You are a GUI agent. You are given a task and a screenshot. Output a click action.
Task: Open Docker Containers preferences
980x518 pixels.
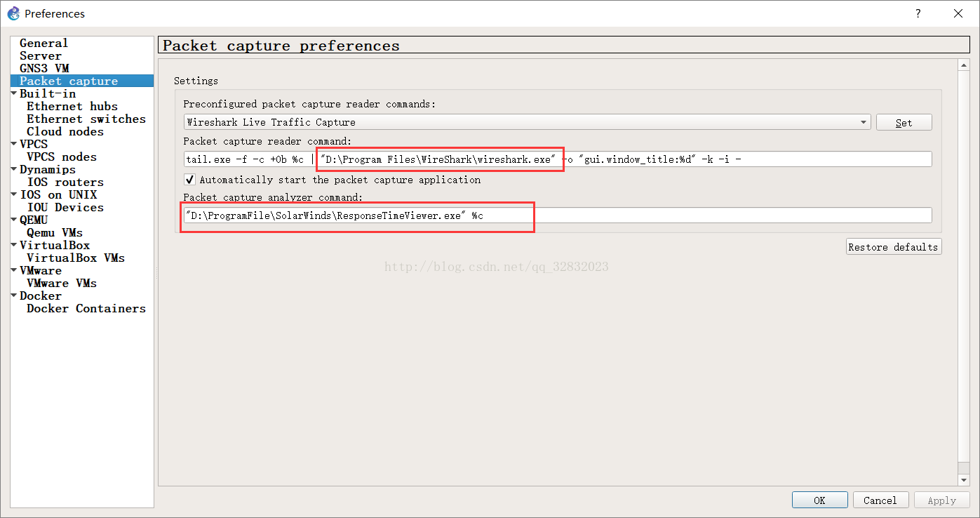[86, 309]
